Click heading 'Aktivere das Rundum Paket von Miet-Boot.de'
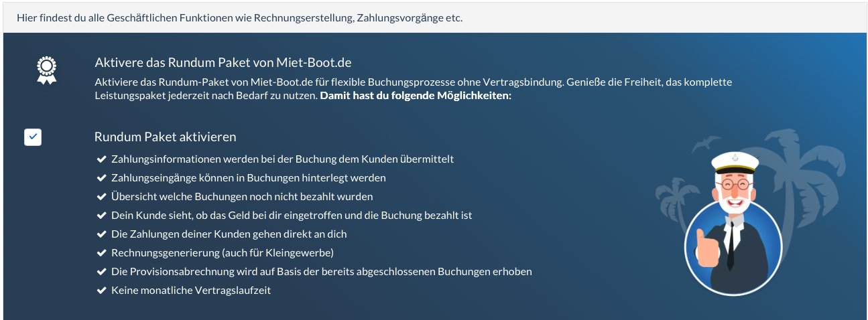This screenshot has height=320, width=868. 223,63
